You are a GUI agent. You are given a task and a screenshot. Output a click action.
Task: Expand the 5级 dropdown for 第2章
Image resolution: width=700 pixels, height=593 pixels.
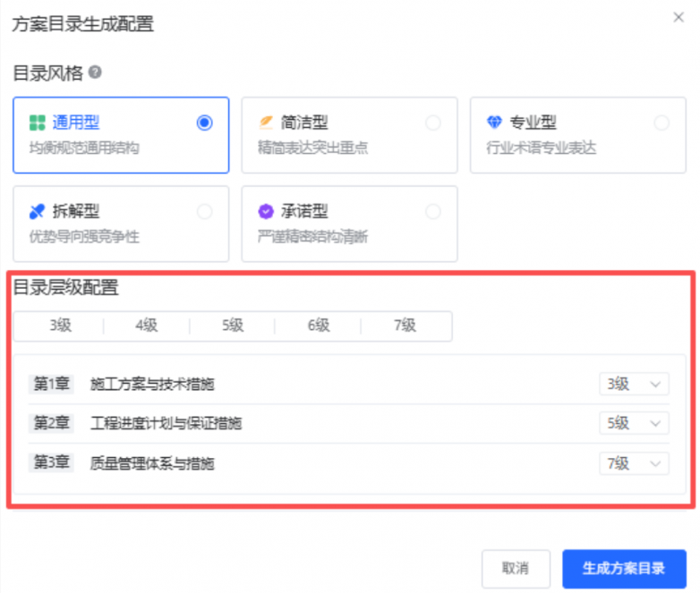(634, 423)
